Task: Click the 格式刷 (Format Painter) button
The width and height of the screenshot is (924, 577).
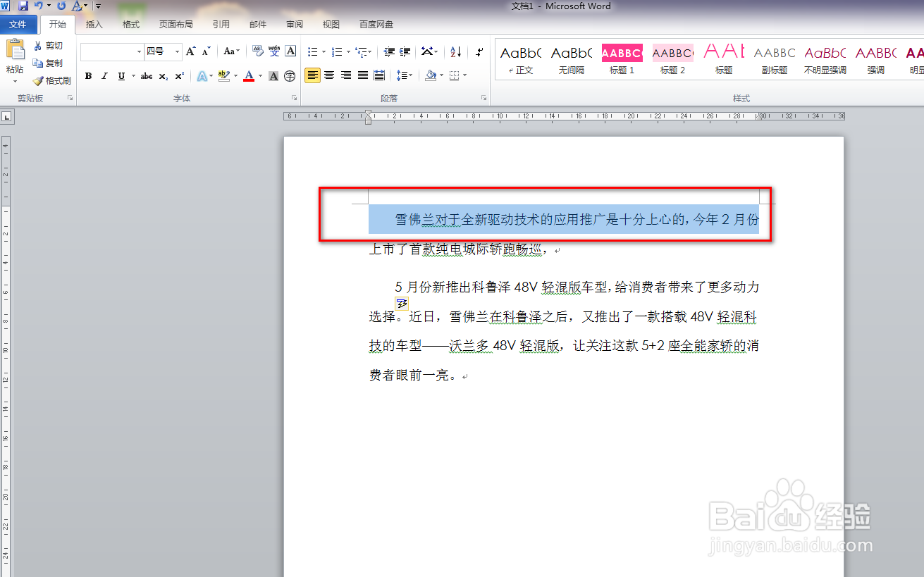Action: pyautogui.click(x=52, y=81)
